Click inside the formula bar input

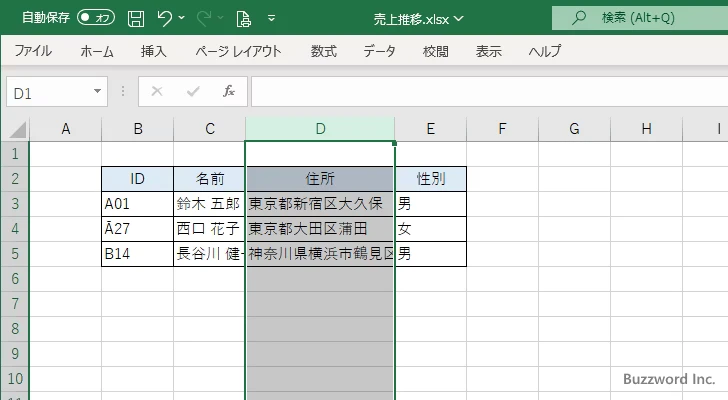480,92
